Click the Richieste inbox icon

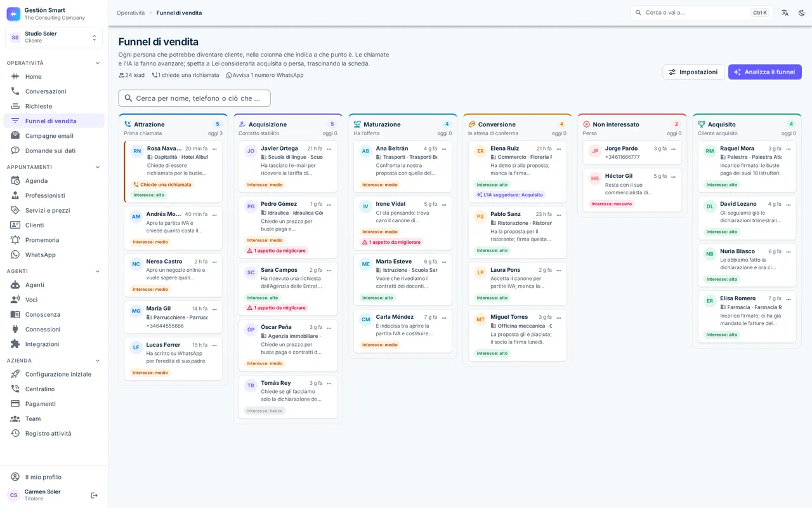[15, 106]
